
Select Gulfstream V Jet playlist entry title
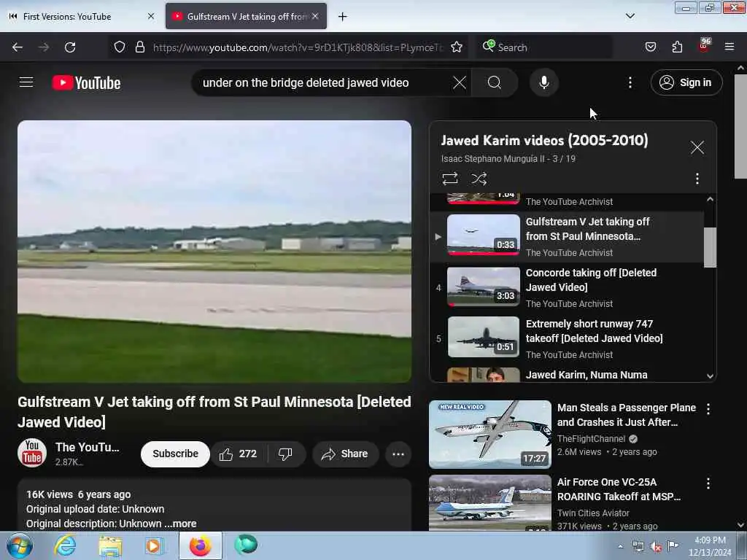pos(587,229)
